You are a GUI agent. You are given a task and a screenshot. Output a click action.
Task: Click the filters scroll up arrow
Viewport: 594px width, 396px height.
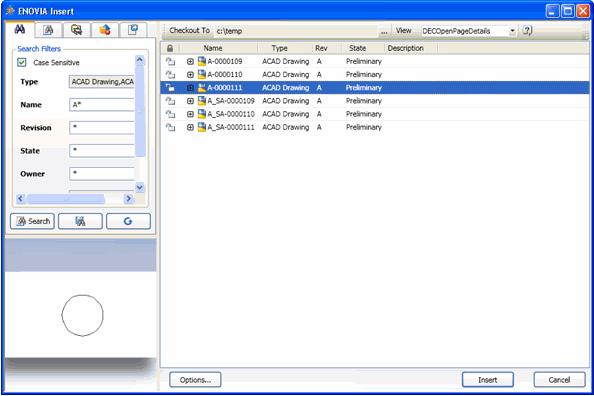pos(140,60)
